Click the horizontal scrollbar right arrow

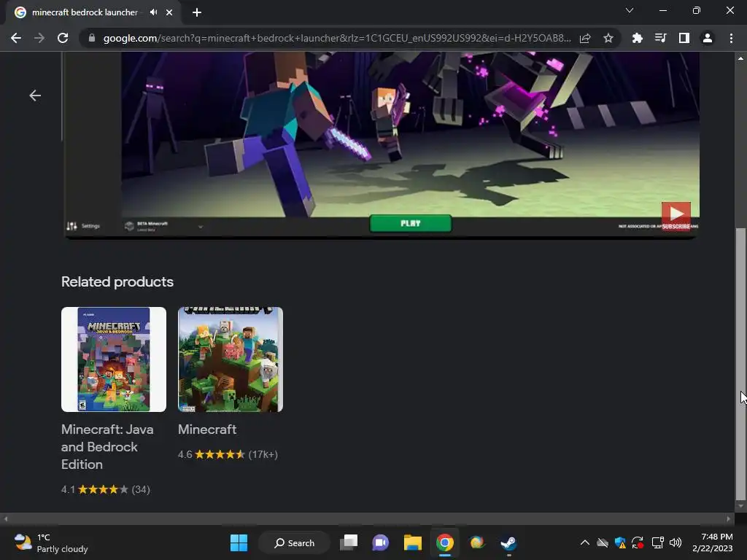729,519
